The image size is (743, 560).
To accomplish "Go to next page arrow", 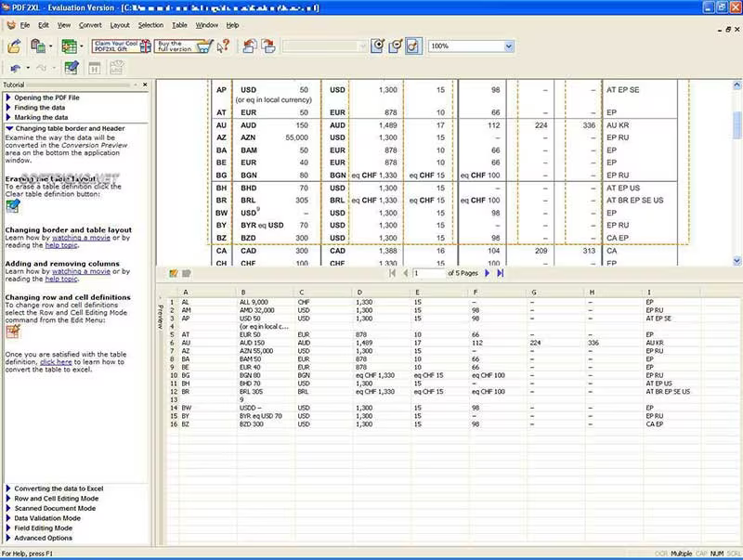I will click(487, 273).
